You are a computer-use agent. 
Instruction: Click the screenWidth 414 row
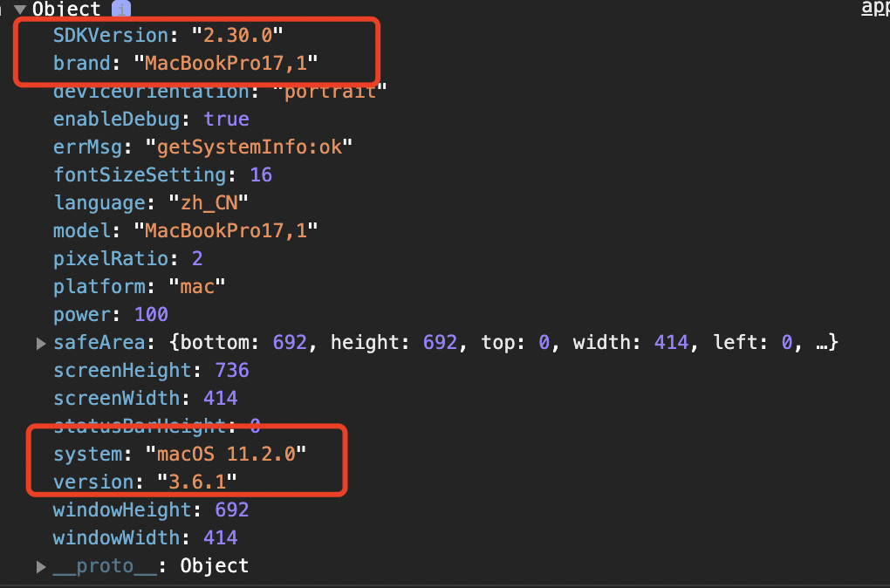coord(146,398)
